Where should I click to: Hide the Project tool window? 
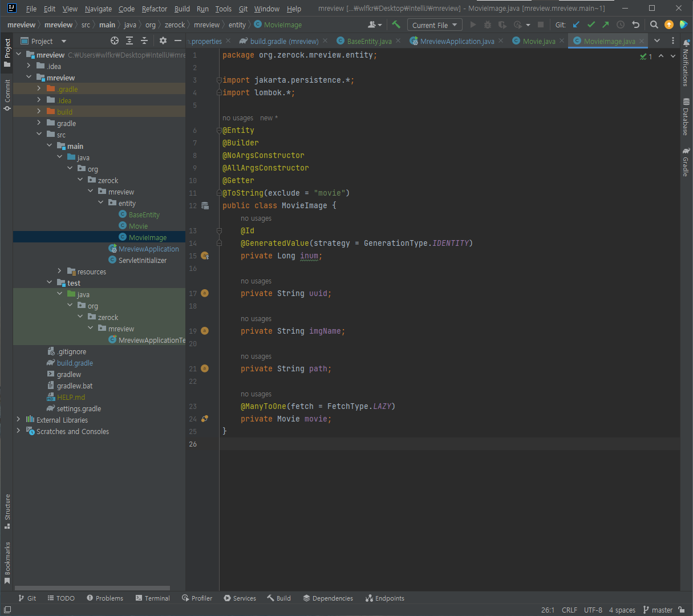(178, 40)
